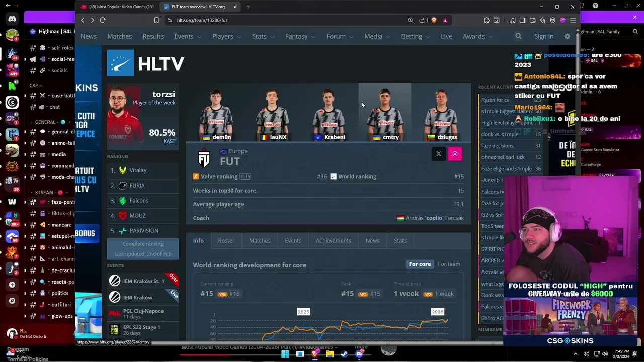Expand the Media dropdown menu
644x362 pixels.
(x=377, y=36)
